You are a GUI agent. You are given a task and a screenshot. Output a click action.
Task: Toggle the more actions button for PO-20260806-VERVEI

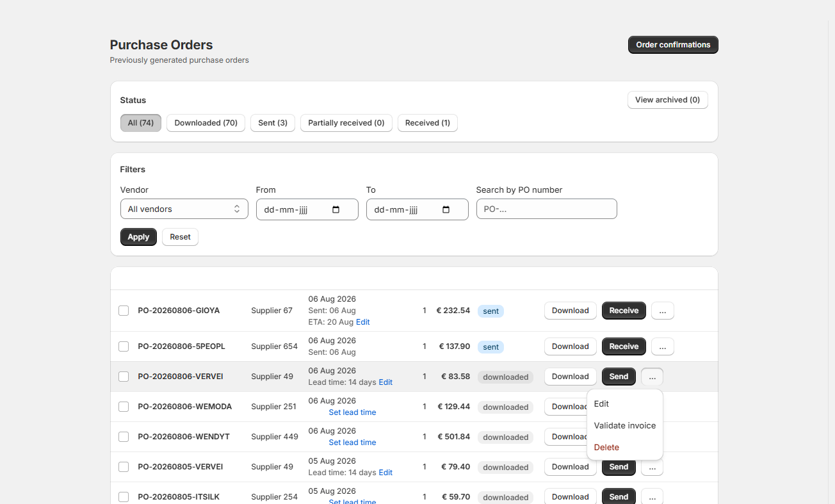[652, 377]
